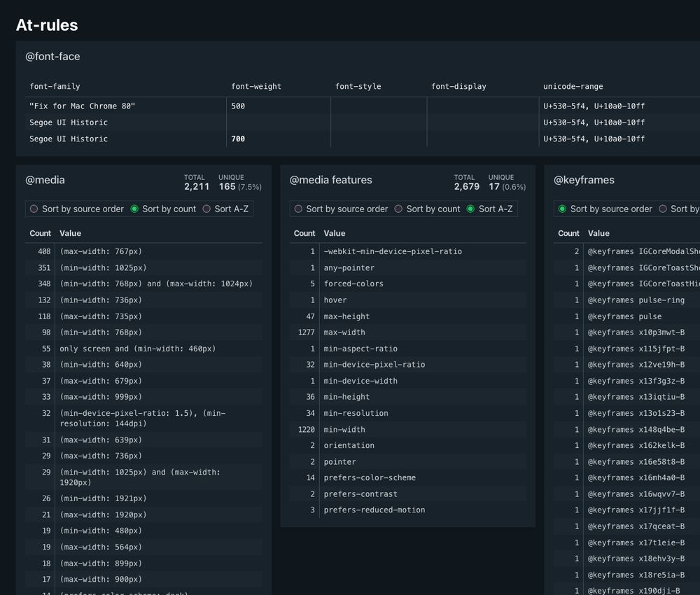Click the At-rules heading
Screen dimensions: 700x595
coord(47,25)
